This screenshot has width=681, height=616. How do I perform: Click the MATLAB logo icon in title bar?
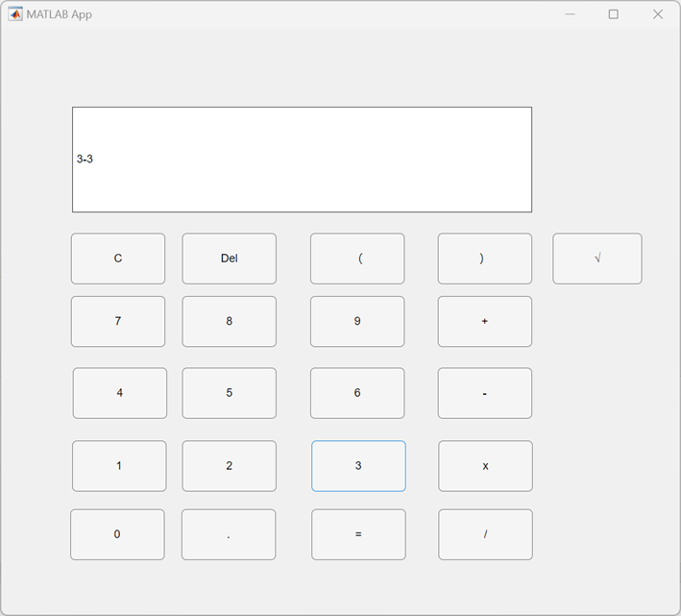(15, 14)
